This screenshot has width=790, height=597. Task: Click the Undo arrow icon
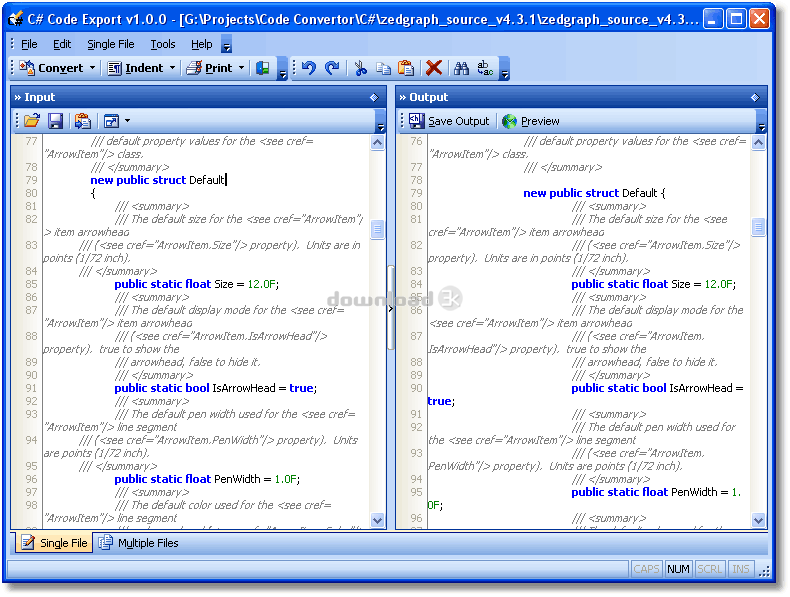coord(308,68)
